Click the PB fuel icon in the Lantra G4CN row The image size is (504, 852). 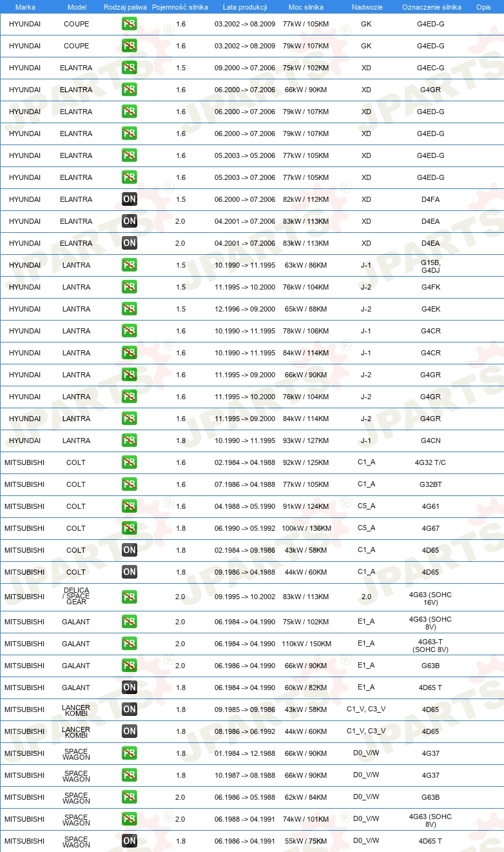click(130, 441)
